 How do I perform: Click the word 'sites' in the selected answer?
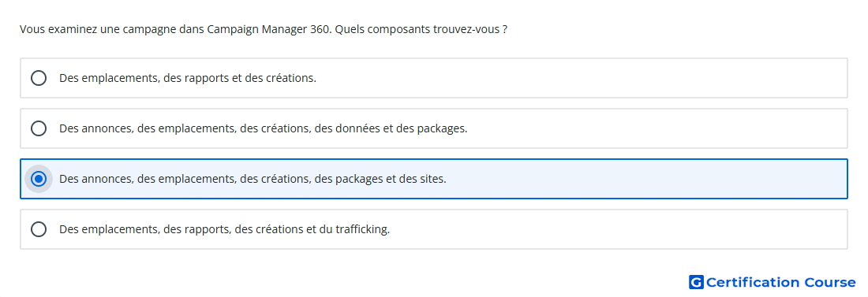pyautogui.click(x=432, y=179)
